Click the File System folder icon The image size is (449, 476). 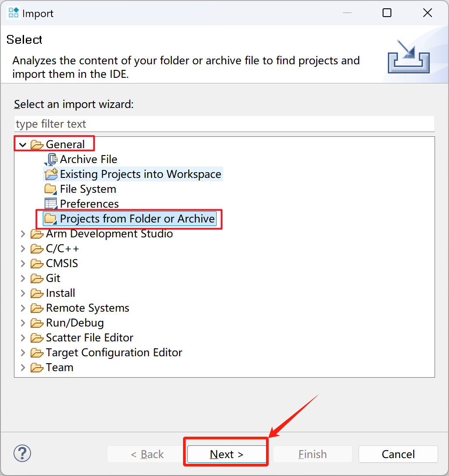51,189
